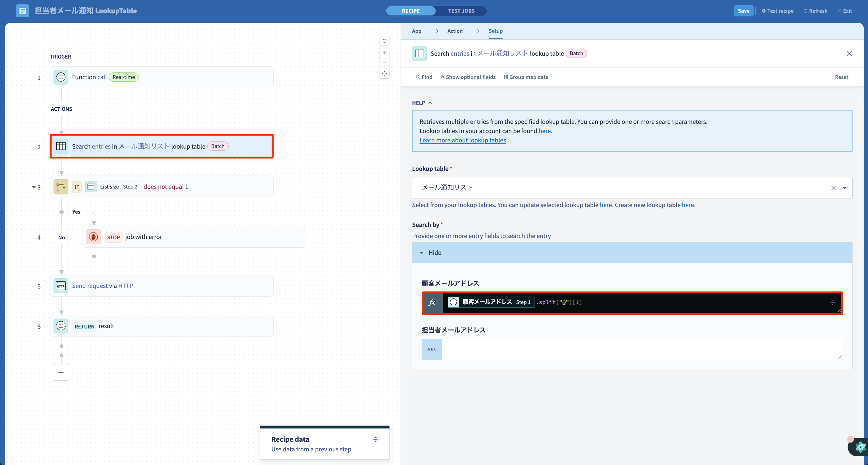Viewport: 868px width, 465px height.
Task: Click the Save button
Action: click(743, 11)
